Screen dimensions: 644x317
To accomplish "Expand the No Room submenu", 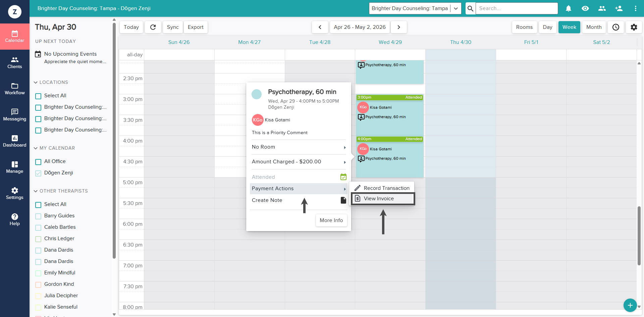I will (299, 147).
